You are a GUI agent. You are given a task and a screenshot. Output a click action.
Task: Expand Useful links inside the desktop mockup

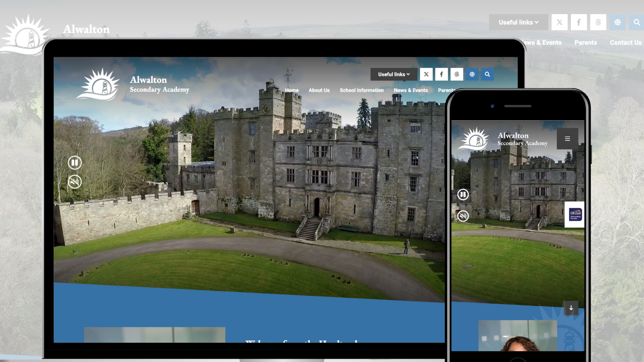point(394,74)
